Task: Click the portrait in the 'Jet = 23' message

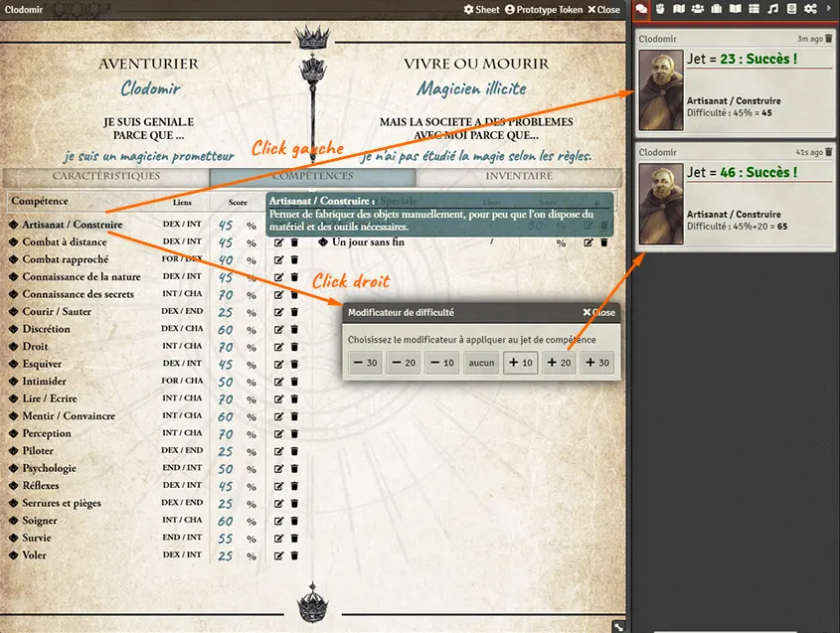Action: (661, 90)
